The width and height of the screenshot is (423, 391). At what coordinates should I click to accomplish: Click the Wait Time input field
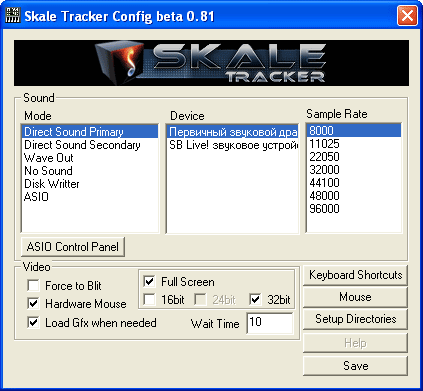pos(270,323)
